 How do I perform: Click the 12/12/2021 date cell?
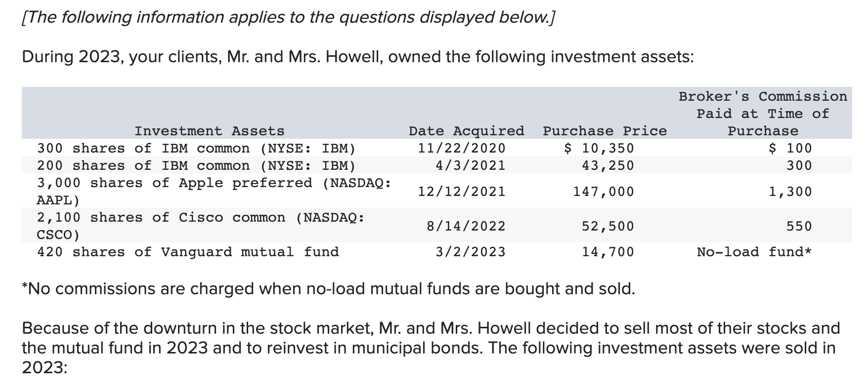tap(462, 192)
